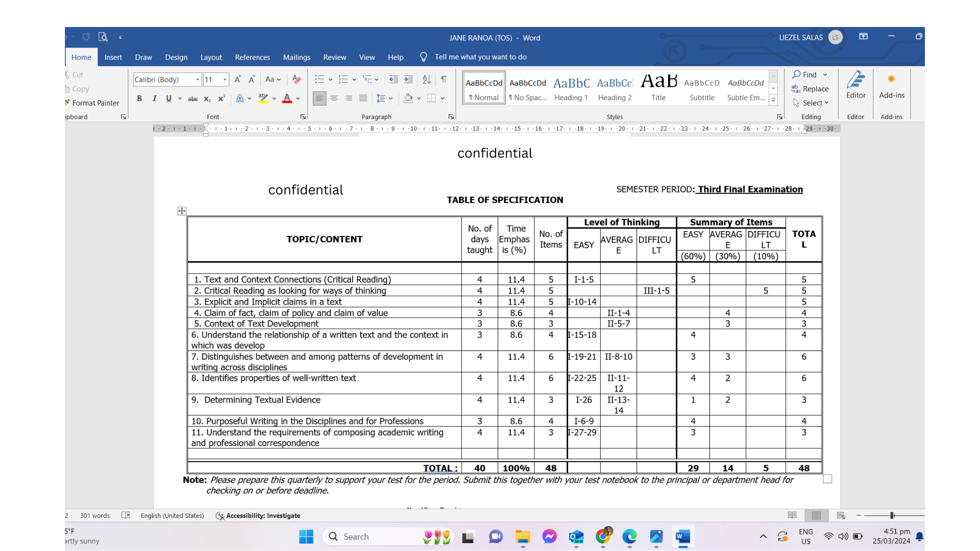Click the Superscript icon
This screenshot has width=980, height=551.
coord(222,98)
